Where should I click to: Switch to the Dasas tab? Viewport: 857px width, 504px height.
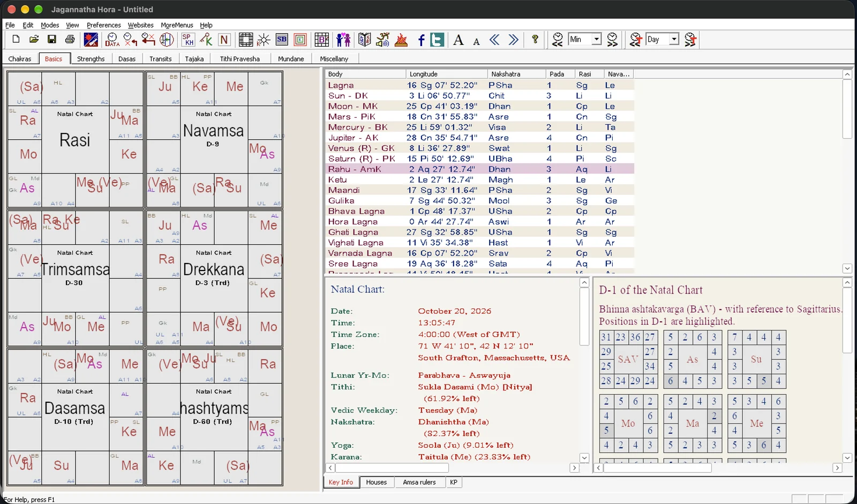pyautogui.click(x=127, y=59)
